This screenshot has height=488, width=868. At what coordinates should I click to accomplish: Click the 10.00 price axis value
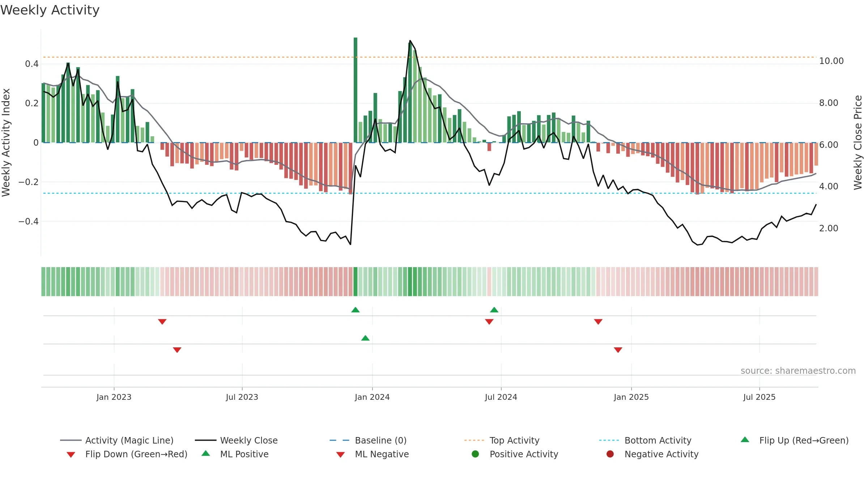(831, 61)
